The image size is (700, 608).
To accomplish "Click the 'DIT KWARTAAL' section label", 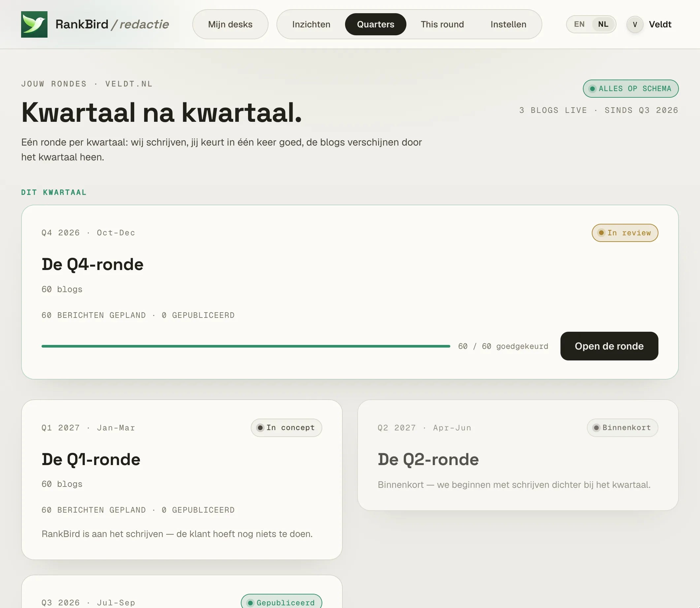I will [53, 192].
